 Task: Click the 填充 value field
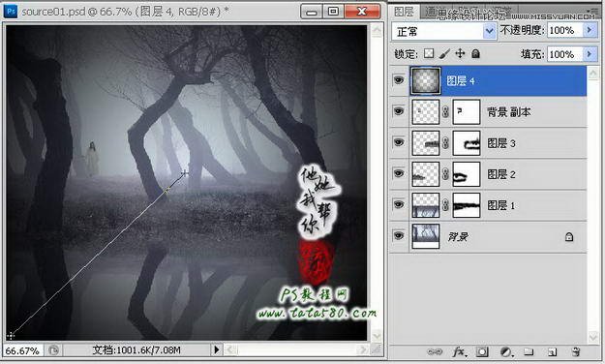565,54
